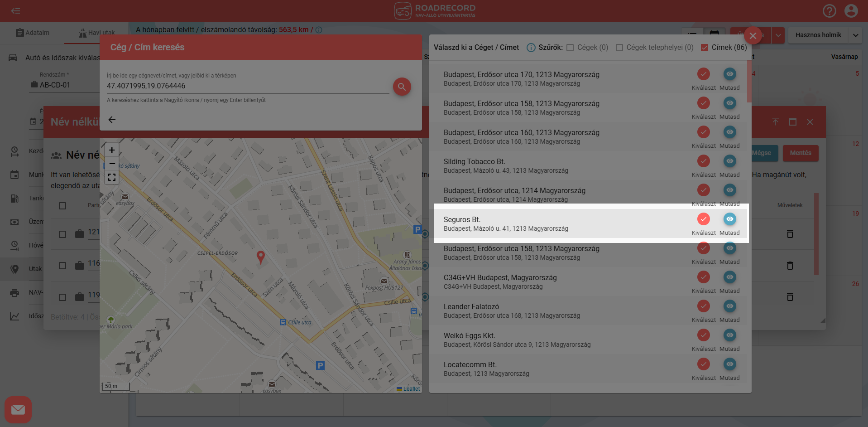Open dropdown arrow next to red button
The image size is (868, 427).
[778, 35]
